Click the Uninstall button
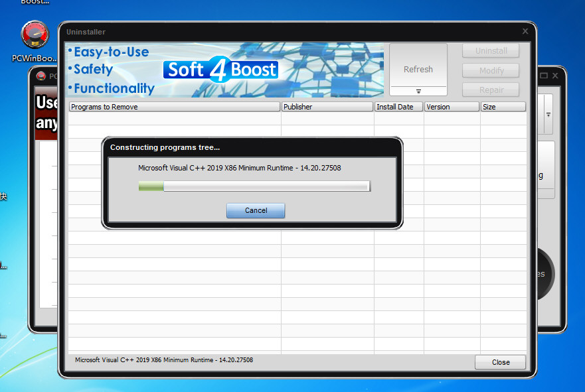Image resolution: width=585 pixels, height=392 pixels. click(x=491, y=50)
